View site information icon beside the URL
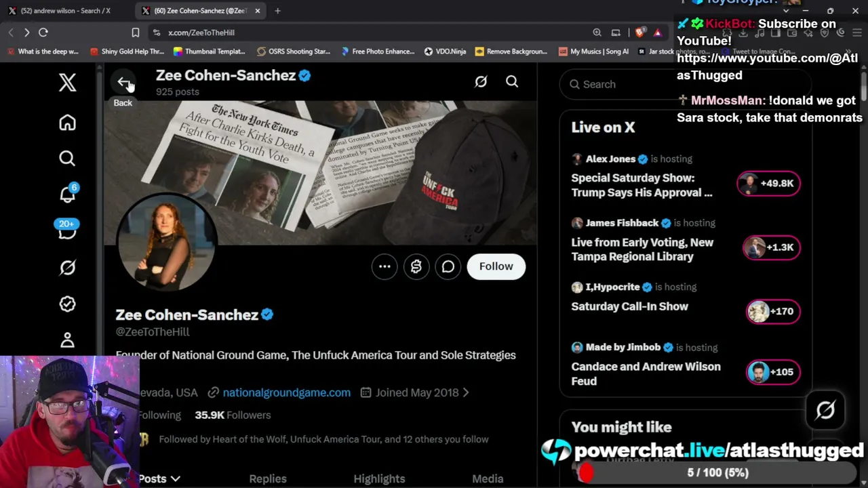Screen dimensions: 868x488 tap(157, 33)
